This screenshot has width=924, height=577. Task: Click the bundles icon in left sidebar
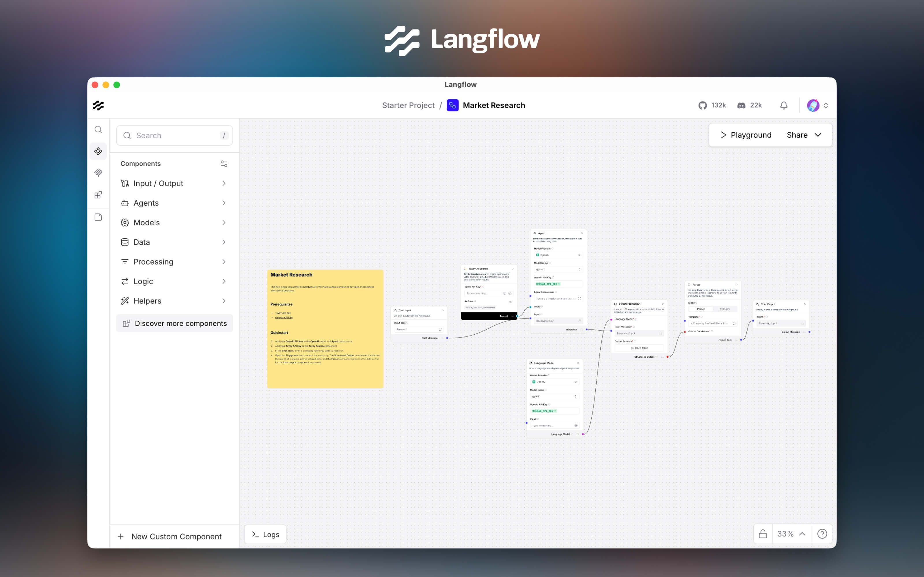click(98, 195)
